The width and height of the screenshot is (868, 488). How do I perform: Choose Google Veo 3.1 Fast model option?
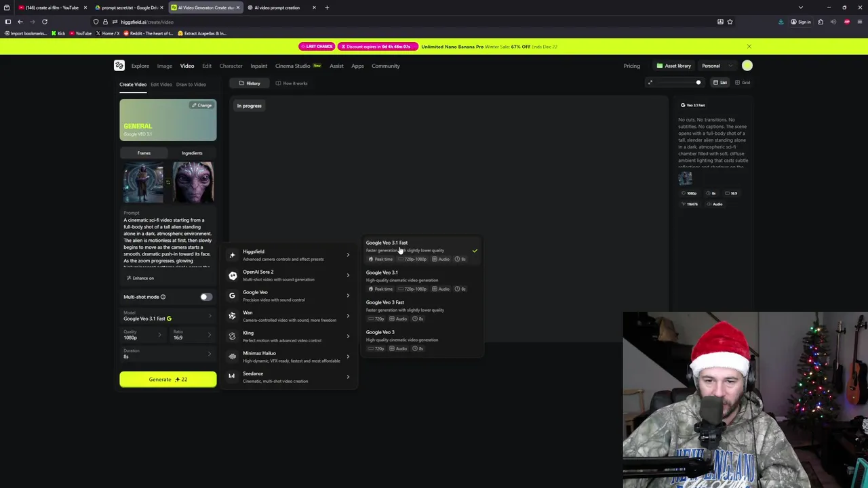[422, 251]
